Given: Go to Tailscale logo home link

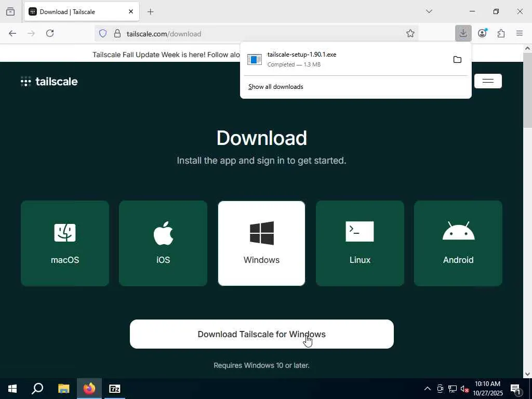Looking at the screenshot, I should point(49,82).
